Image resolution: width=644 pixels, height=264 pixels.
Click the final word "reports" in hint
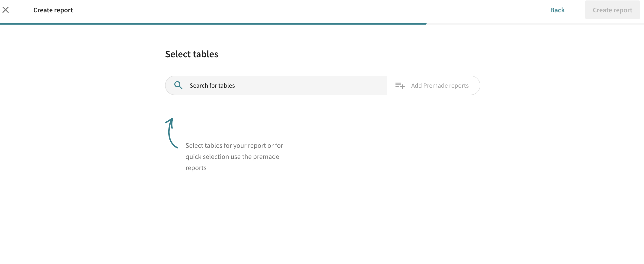196,168
